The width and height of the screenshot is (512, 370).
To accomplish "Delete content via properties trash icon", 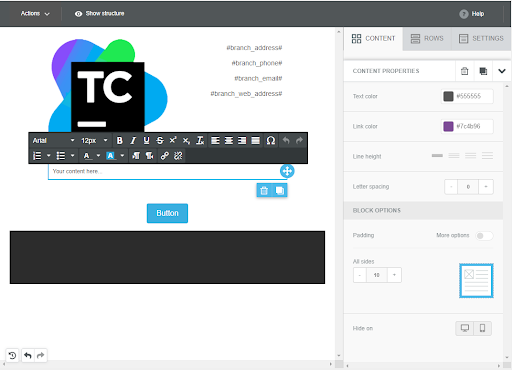I will 464,71.
